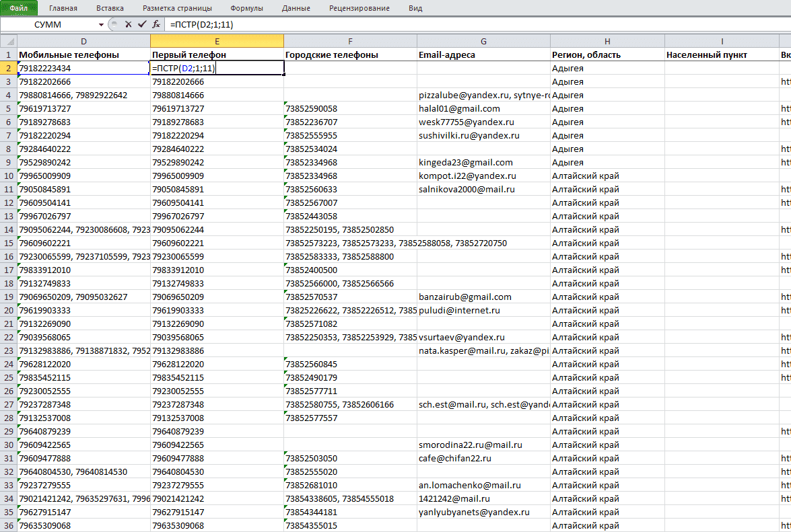Select city phone 73852590058 cell

click(350, 108)
